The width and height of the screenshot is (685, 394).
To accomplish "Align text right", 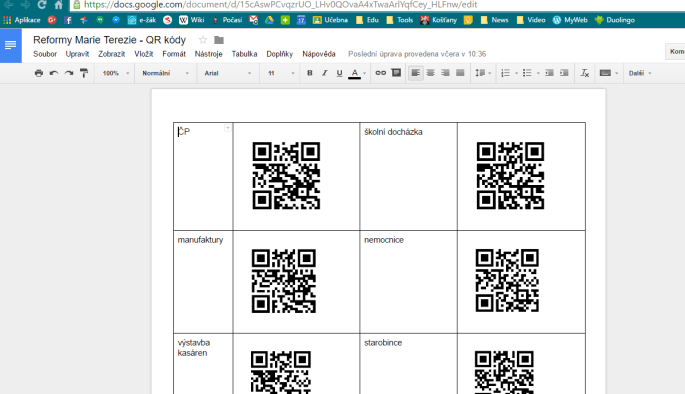I will coord(445,73).
